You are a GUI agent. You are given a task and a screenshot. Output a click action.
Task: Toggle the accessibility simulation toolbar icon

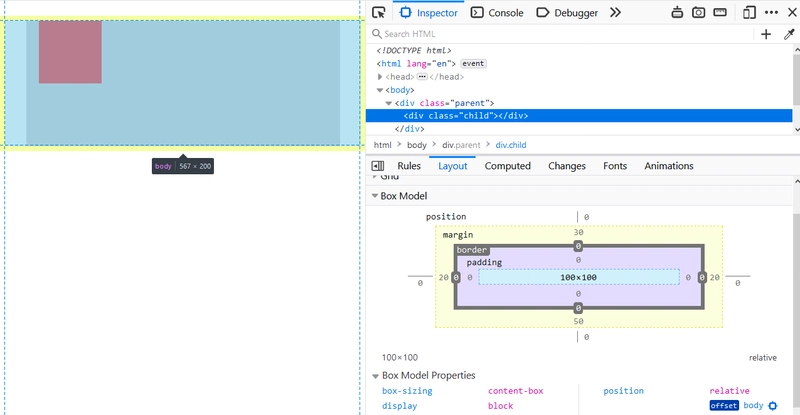677,13
